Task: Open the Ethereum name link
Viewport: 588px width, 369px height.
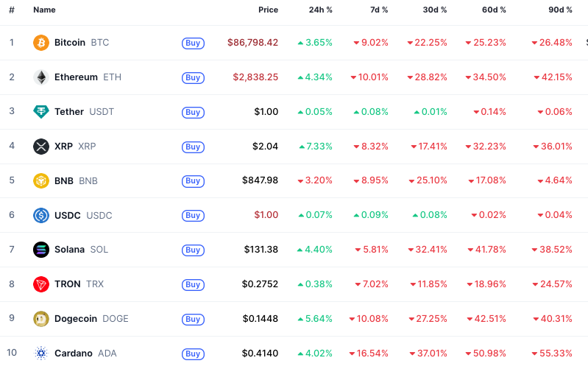Action: point(76,77)
